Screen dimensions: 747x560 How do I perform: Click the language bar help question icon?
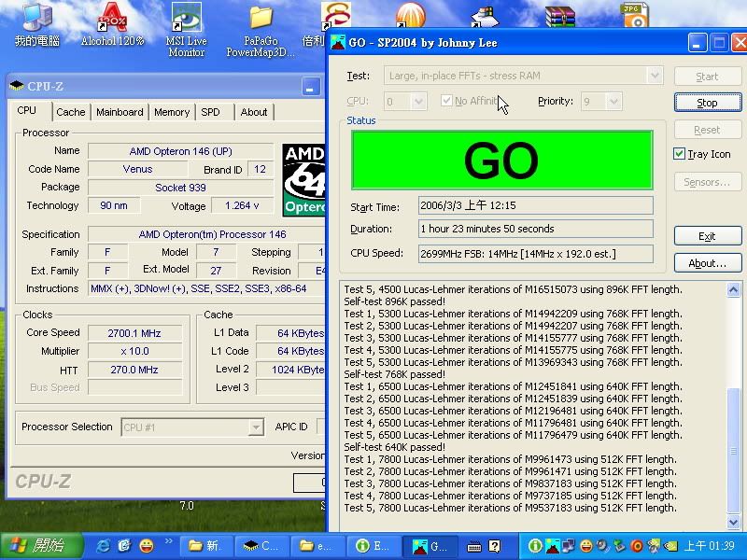click(495, 546)
